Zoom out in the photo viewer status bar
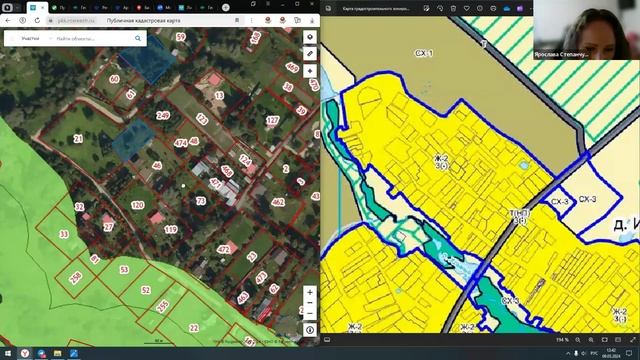The width and height of the screenshot is (640, 360). [x=578, y=340]
